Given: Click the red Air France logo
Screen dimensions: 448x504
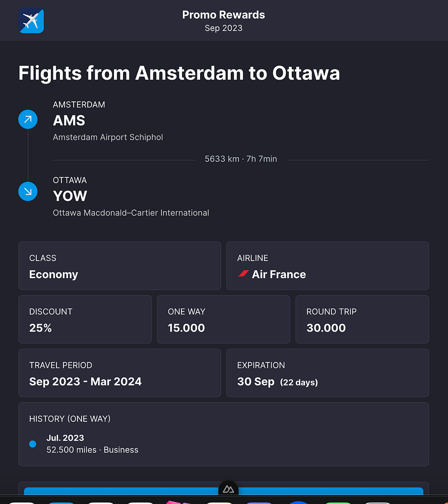Looking at the screenshot, I should coord(243,274).
